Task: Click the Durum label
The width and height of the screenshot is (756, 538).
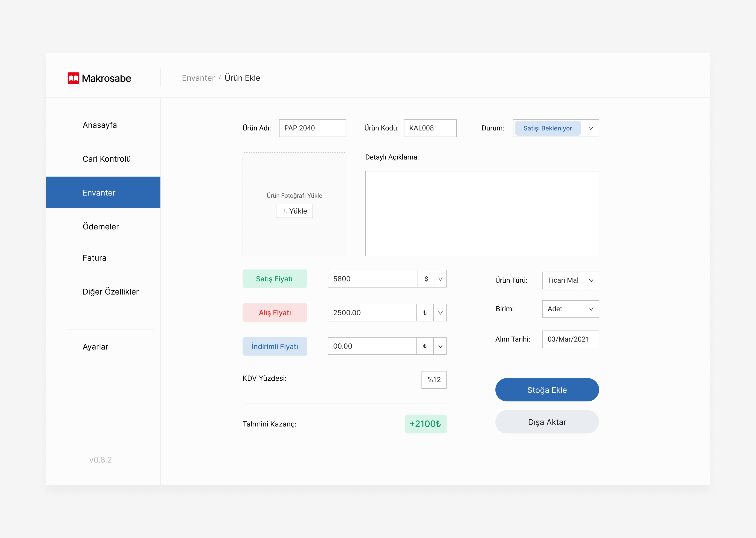Action: pos(493,128)
